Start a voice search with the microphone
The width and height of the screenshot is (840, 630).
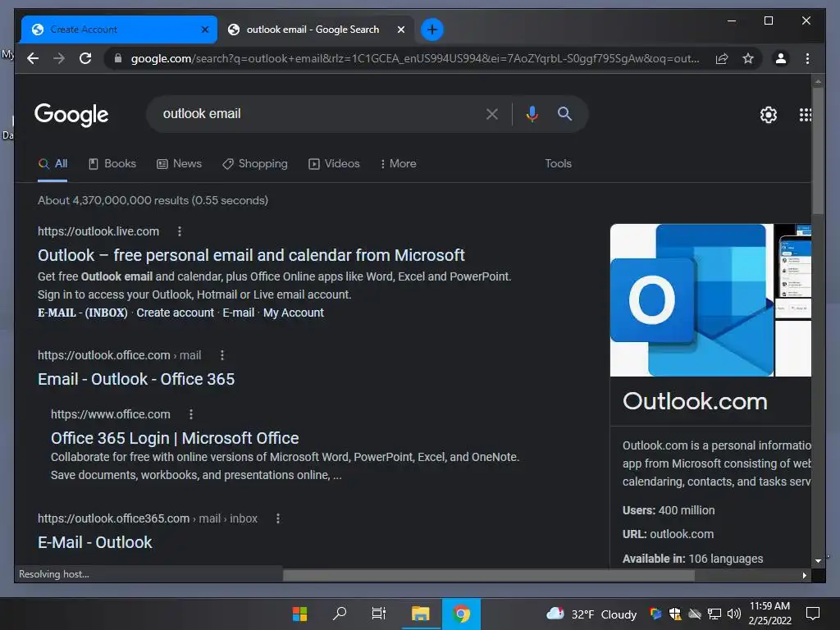(532, 113)
